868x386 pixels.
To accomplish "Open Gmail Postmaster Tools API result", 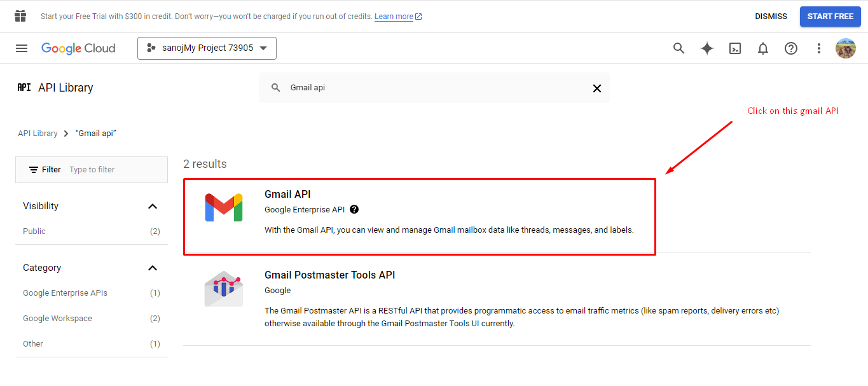I will (329, 275).
